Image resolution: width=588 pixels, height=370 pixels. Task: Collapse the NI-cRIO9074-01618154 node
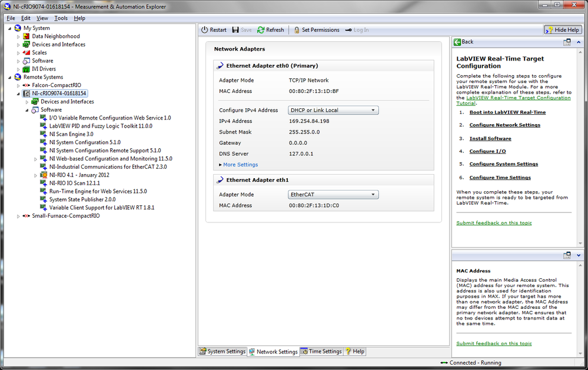pyautogui.click(x=18, y=94)
